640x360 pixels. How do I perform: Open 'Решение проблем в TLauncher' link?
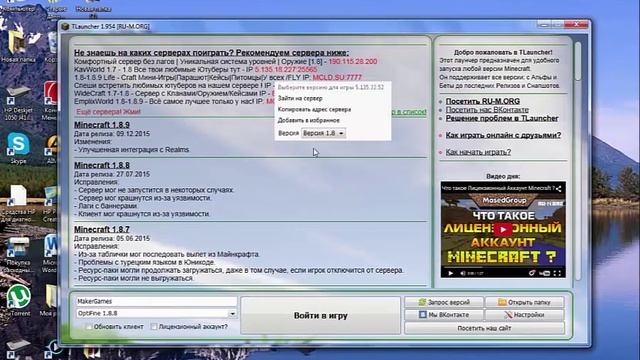tap(502, 118)
